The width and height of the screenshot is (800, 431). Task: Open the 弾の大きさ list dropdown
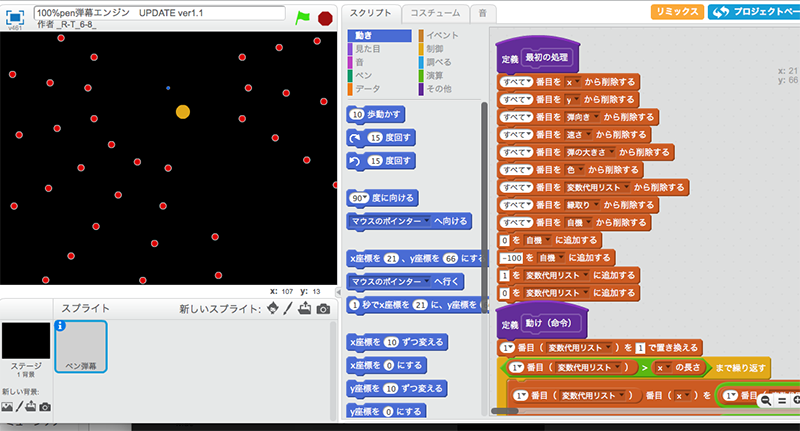590,153
